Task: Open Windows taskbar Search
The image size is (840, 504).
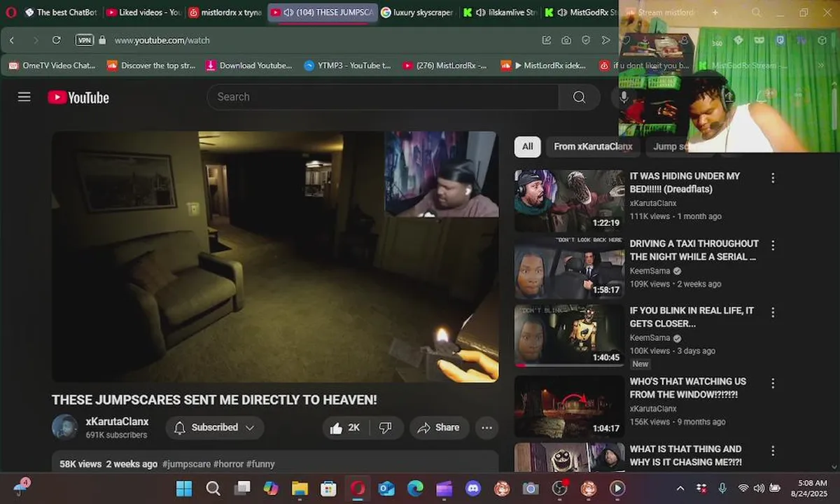Action: click(213, 488)
